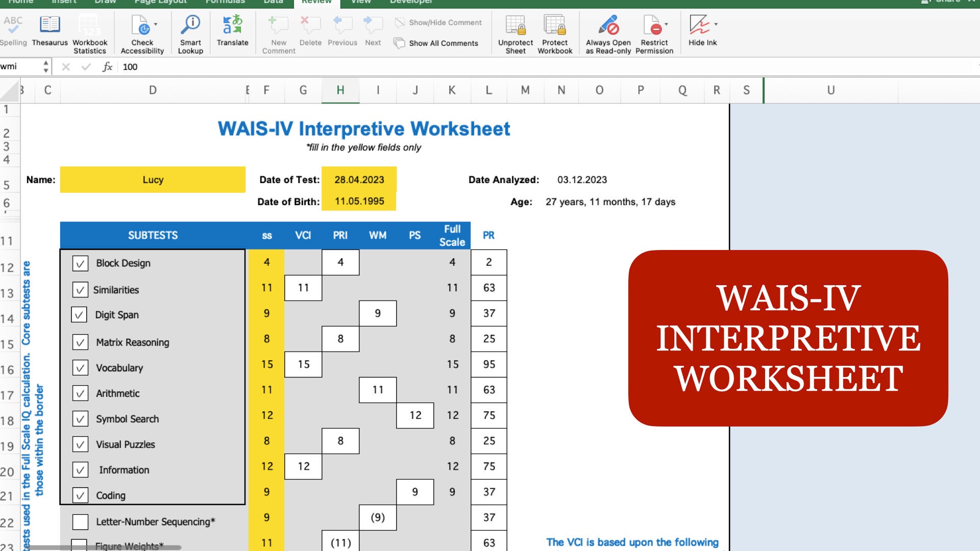Image resolution: width=980 pixels, height=551 pixels.
Task: Open Smart Lookup
Action: click(x=190, y=32)
